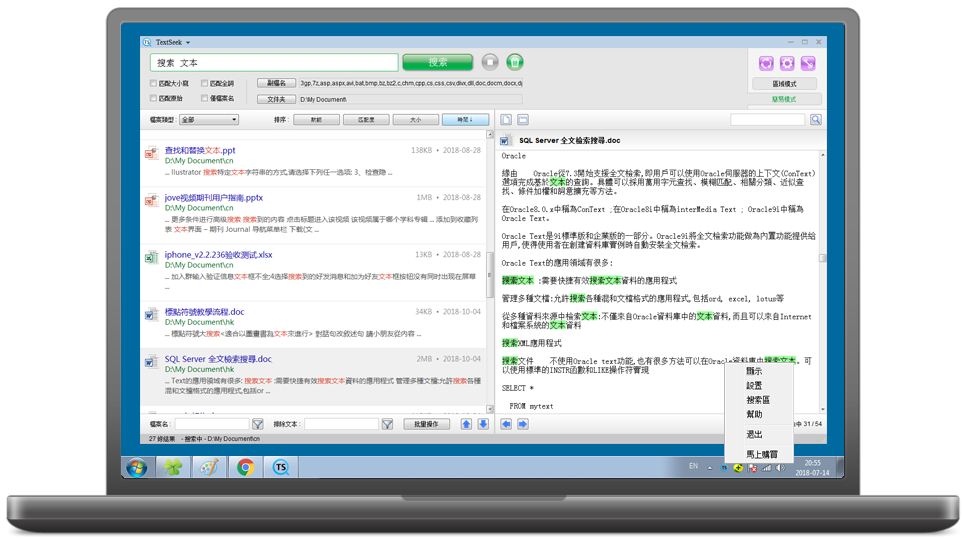
Task: Click the 批量操作 button
Action: [x=426, y=424]
